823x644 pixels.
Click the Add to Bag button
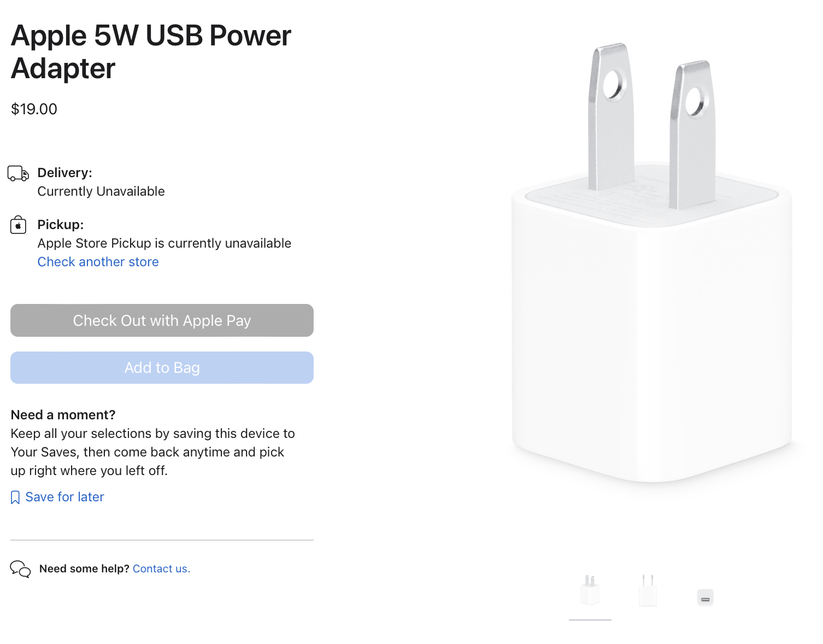coord(162,368)
